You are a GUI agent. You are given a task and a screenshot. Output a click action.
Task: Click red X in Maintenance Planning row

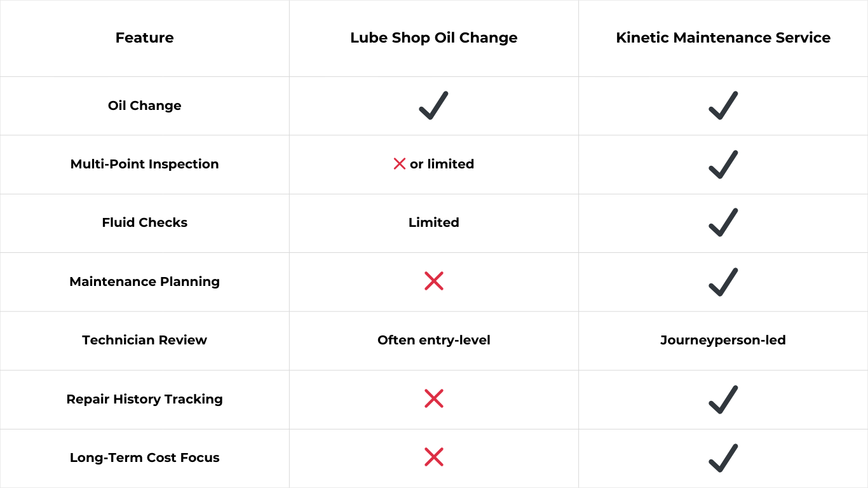click(x=434, y=281)
